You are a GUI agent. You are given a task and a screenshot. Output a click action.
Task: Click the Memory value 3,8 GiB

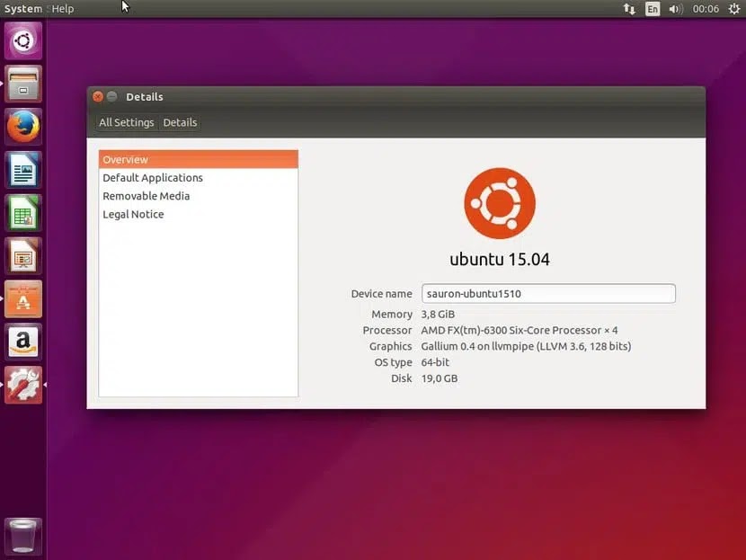coord(438,314)
